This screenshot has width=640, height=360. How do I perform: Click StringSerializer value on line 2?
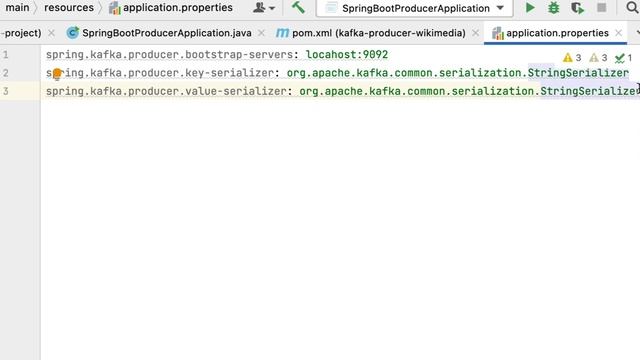tap(578, 73)
